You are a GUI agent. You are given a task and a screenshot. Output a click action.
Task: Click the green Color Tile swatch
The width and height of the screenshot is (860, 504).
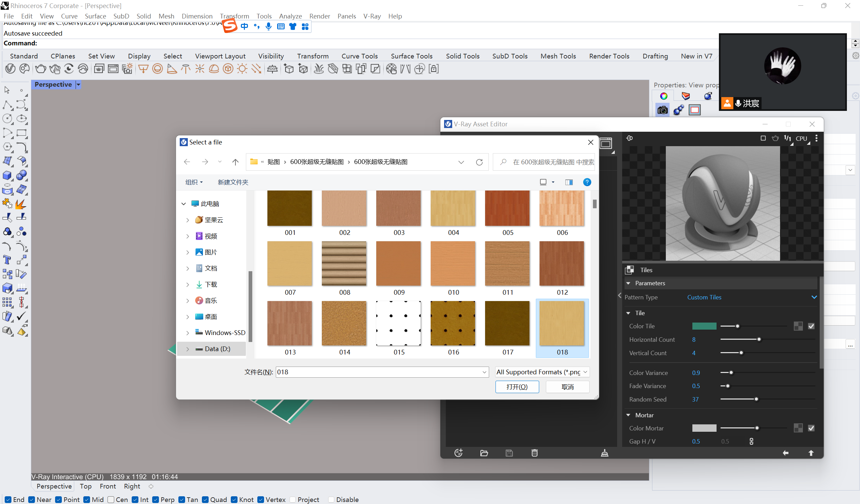704,326
